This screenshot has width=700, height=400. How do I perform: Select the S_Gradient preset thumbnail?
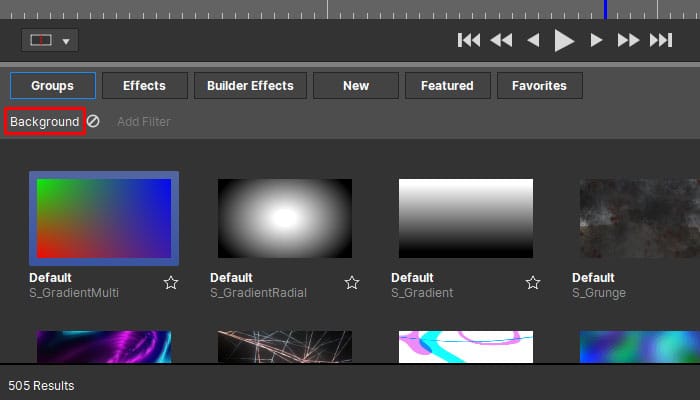[x=466, y=218]
